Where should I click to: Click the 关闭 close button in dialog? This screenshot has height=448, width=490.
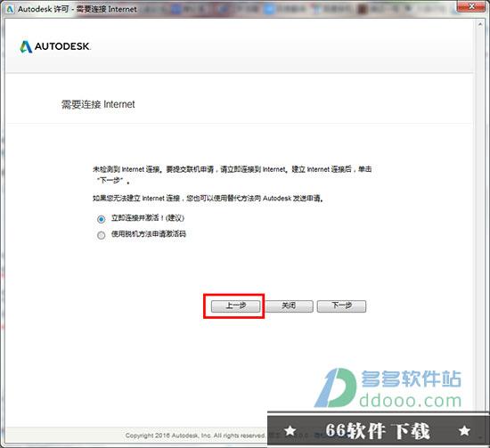(x=289, y=305)
